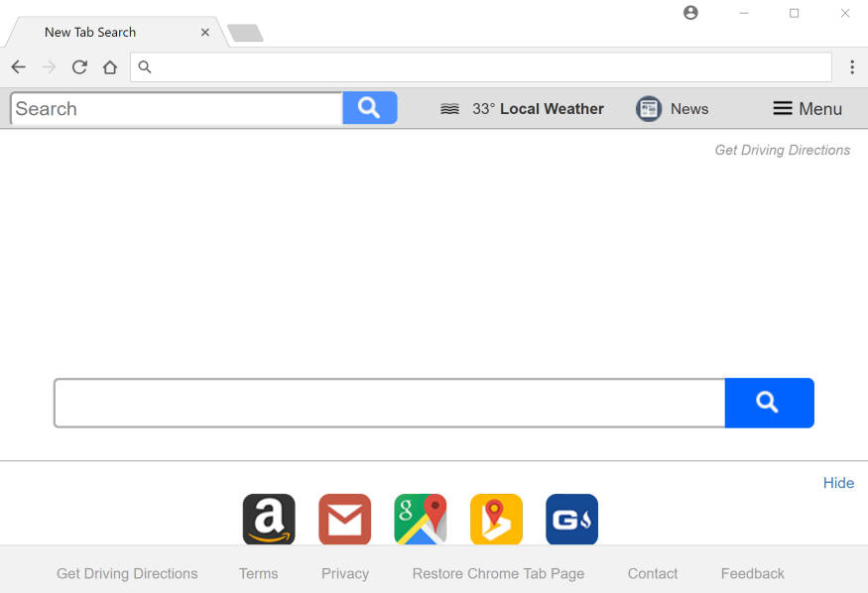
Task: Reload the page with refresh icon
Action: tap(79, 66)
